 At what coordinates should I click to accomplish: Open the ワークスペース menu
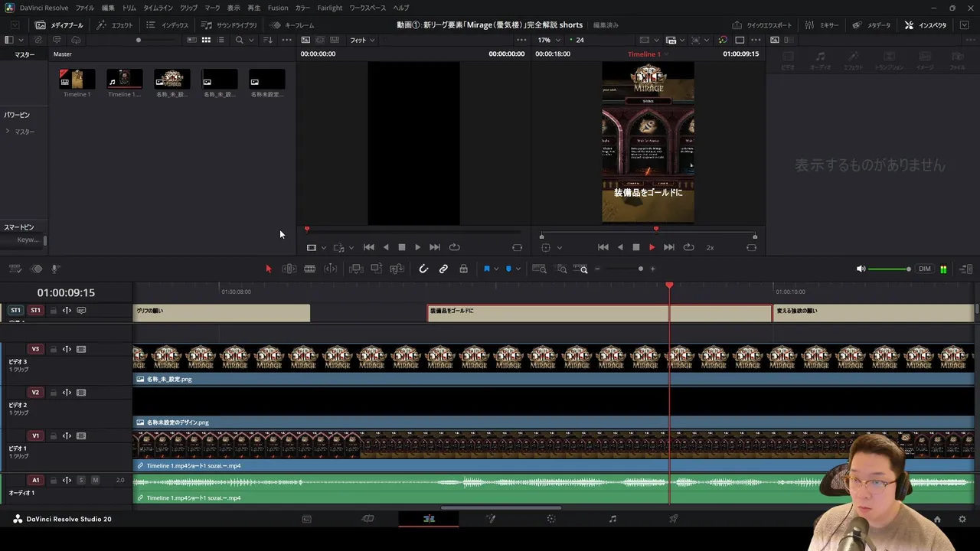tap(368, 8)
